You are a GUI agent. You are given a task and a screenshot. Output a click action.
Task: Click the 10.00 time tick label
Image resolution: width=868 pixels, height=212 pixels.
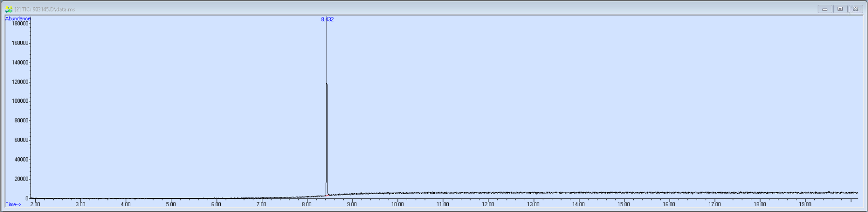(x=397, y=204)
